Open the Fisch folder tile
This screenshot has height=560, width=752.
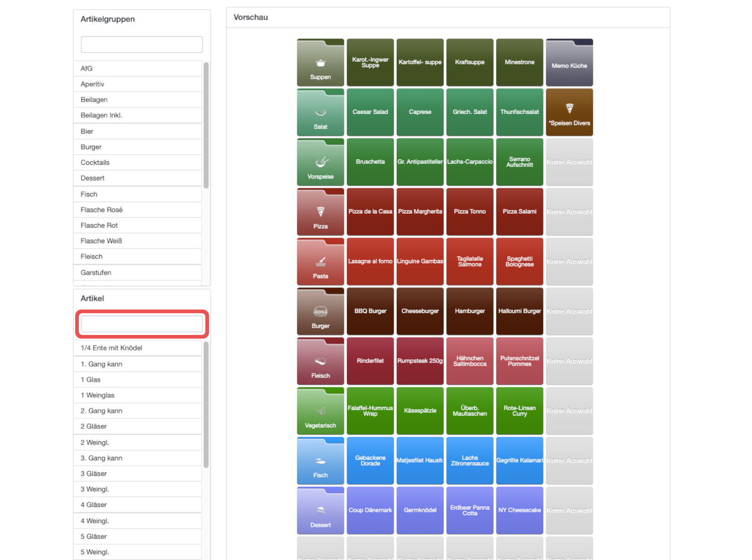(x=321, y=460)
